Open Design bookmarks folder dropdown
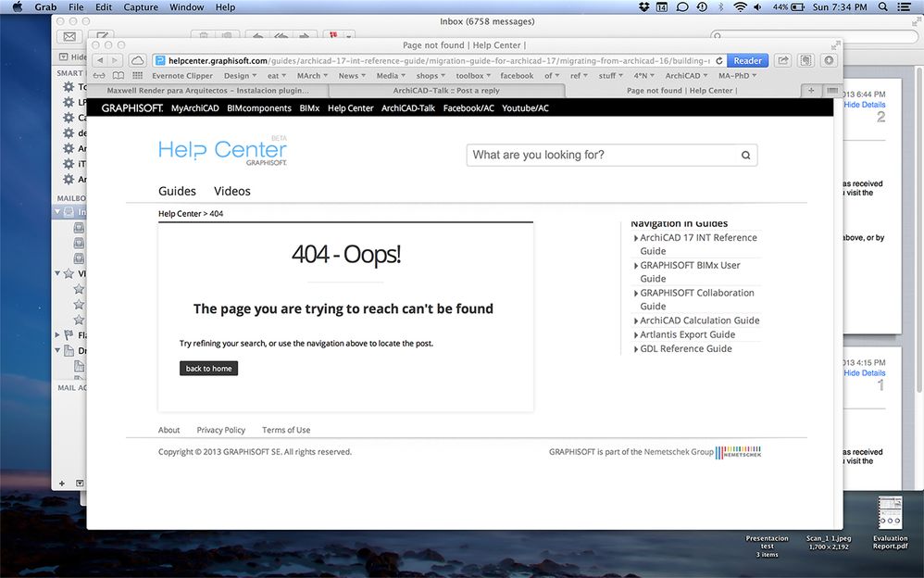Viewport: 924px width, 578px height. point(240,76)
